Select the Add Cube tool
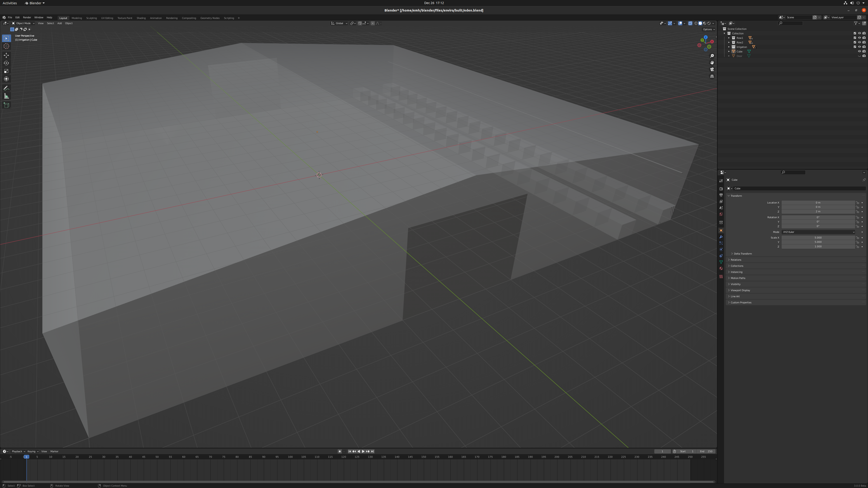 click(6, 105)
